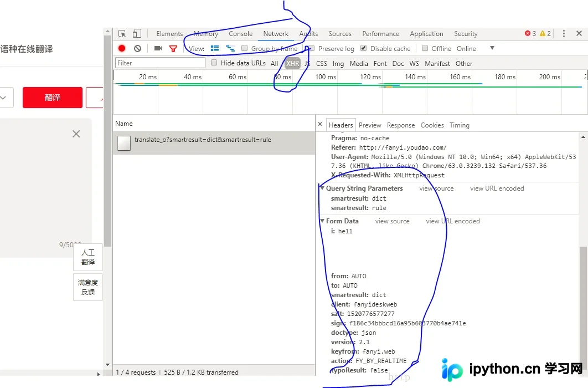Open the Performance tab
The height and width of the screenshot is (388, 588).
pos(380,34)
